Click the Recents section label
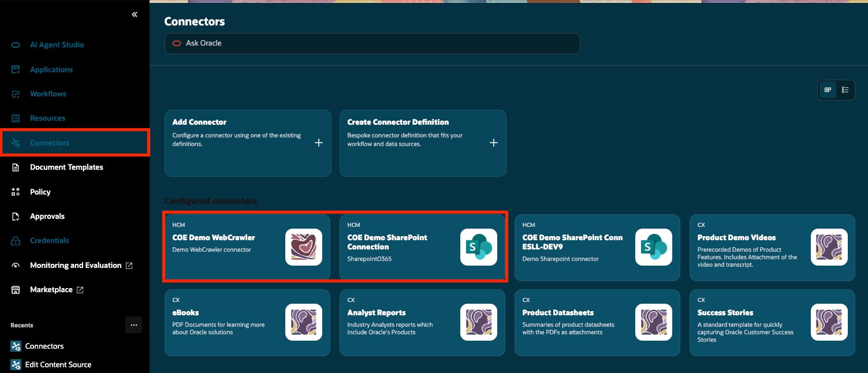This screenshot has height=373, width=868. (x=22, y=325)
